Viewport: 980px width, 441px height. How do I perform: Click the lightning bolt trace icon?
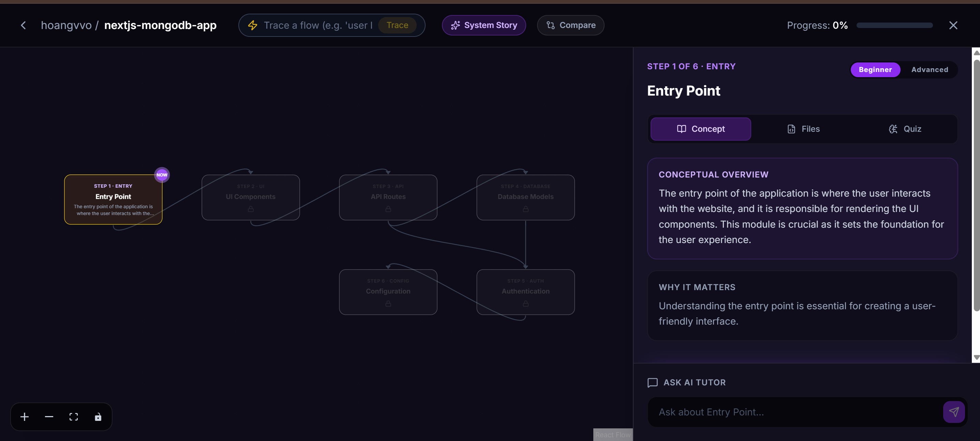(253, 25)
